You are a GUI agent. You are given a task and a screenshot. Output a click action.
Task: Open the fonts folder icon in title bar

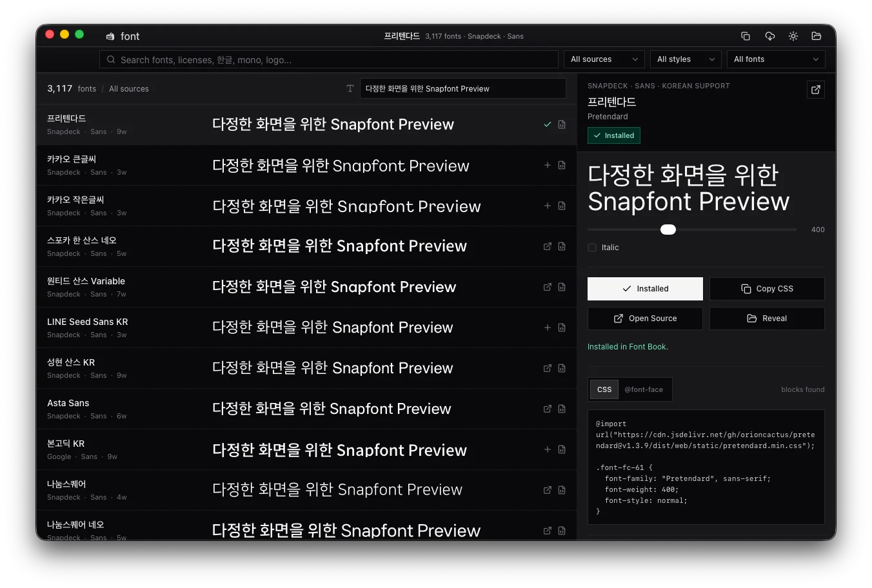[x=817, y=36]
